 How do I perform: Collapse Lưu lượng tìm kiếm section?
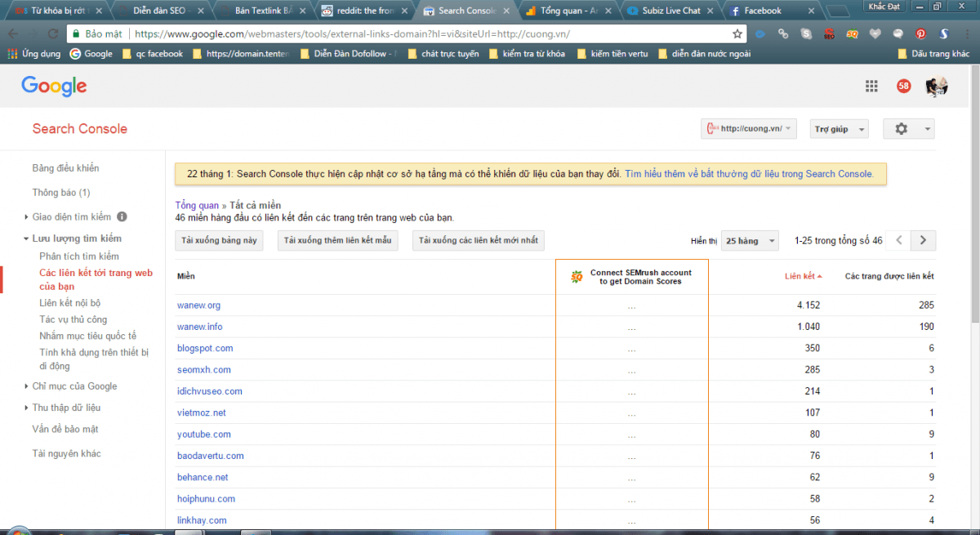pos(25,239)
